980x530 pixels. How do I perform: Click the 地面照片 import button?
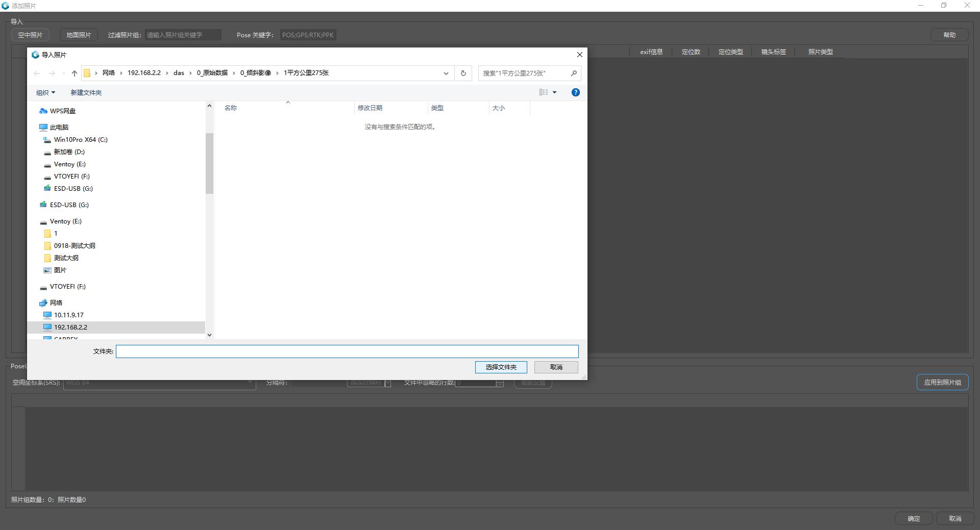point(79,35)
